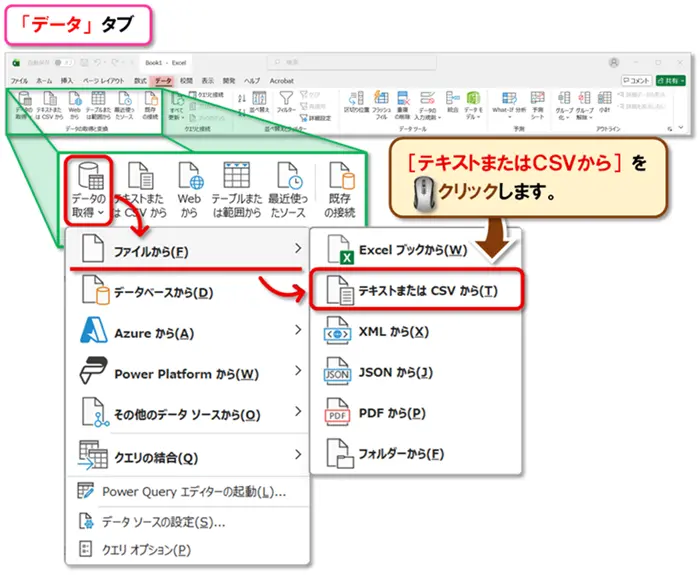Click Web から in the enlarged ribbon inset
The image size is (700, 575).
click(189, 191)
